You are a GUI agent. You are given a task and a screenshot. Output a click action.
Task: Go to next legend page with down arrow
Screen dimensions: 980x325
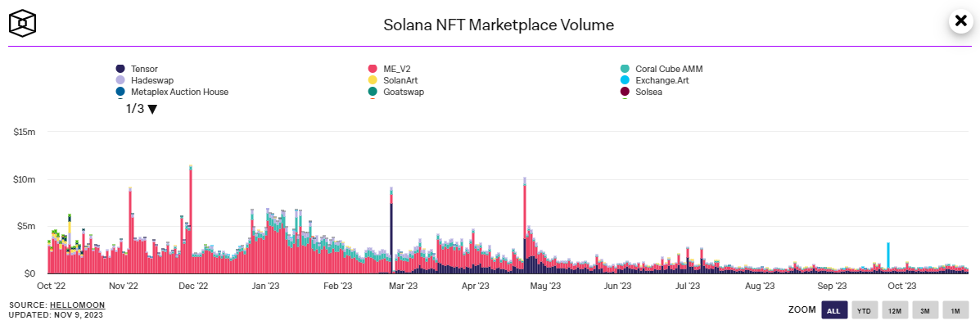click(152, 110)
